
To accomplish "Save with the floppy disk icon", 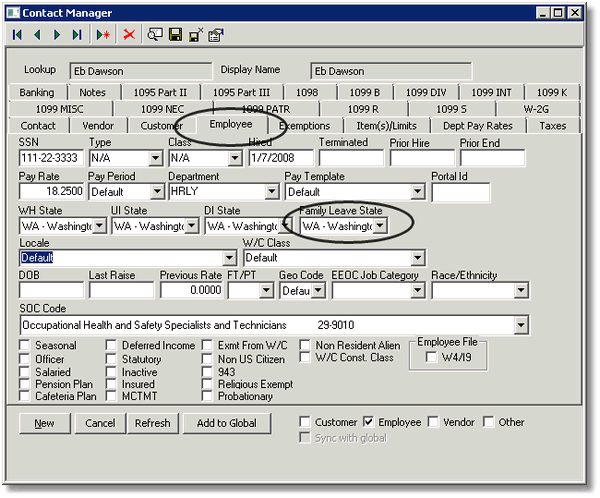I will tap(175, 35).
